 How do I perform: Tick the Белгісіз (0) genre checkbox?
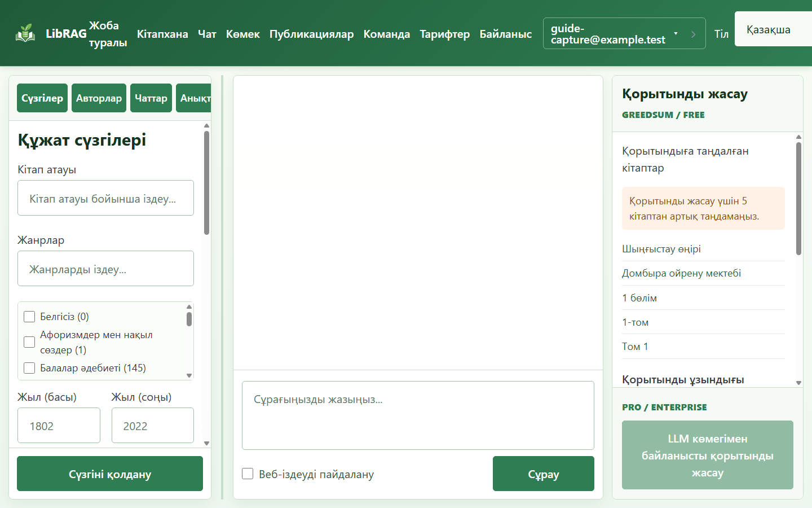29,317
